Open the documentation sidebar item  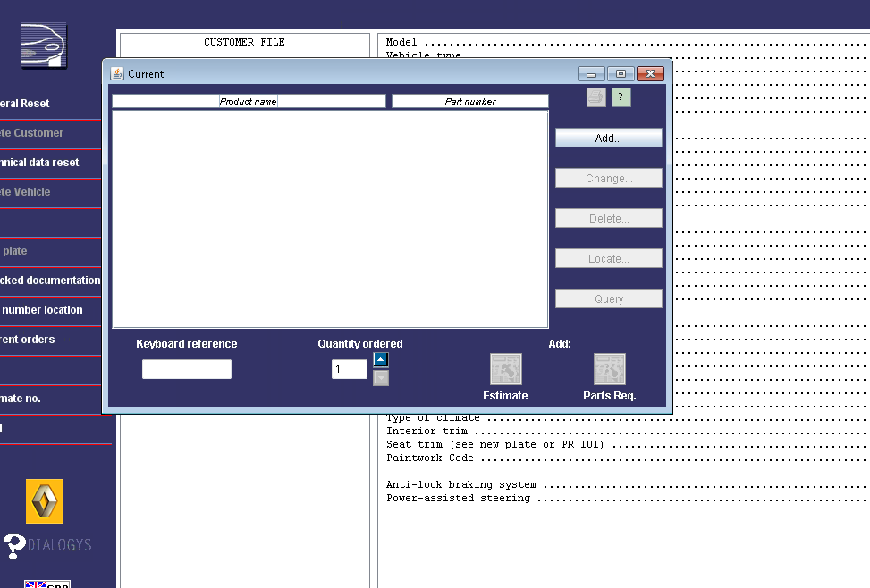tap(50, 280)
